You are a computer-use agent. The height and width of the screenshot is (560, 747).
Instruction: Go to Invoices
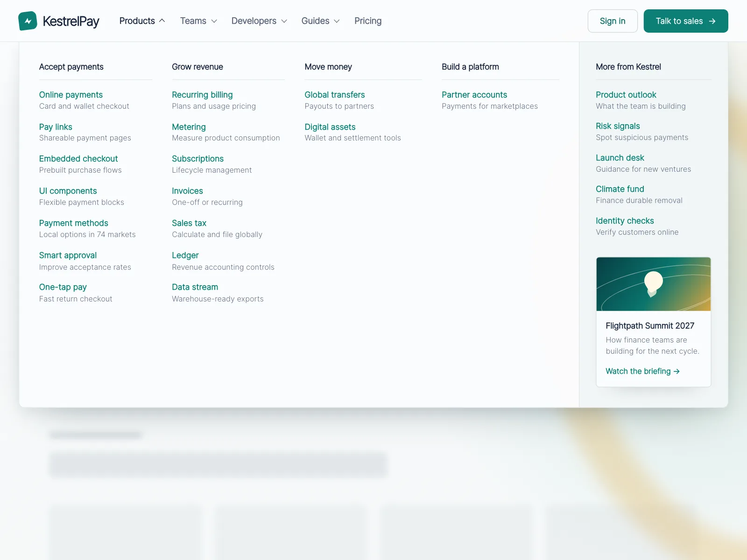[187, 191]
